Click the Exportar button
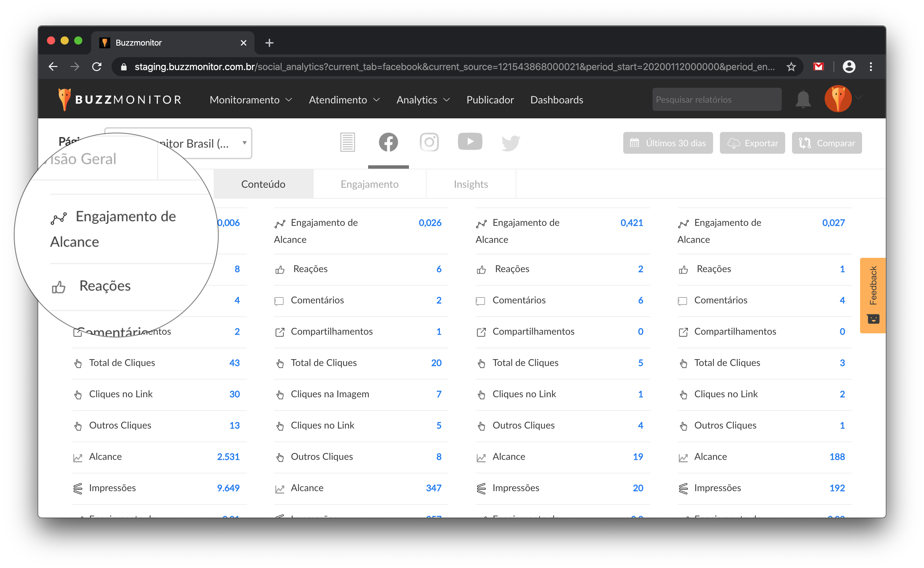 click(752, 143)
